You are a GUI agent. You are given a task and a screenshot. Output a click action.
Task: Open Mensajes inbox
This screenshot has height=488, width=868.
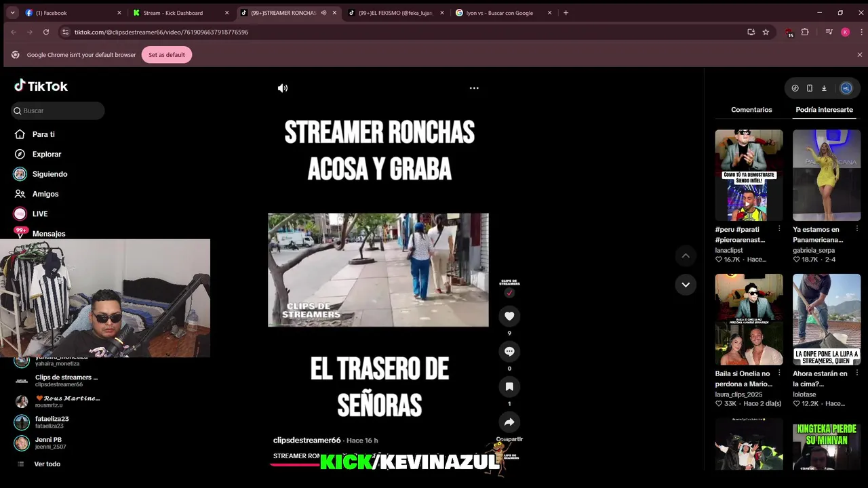coord(49,233)
